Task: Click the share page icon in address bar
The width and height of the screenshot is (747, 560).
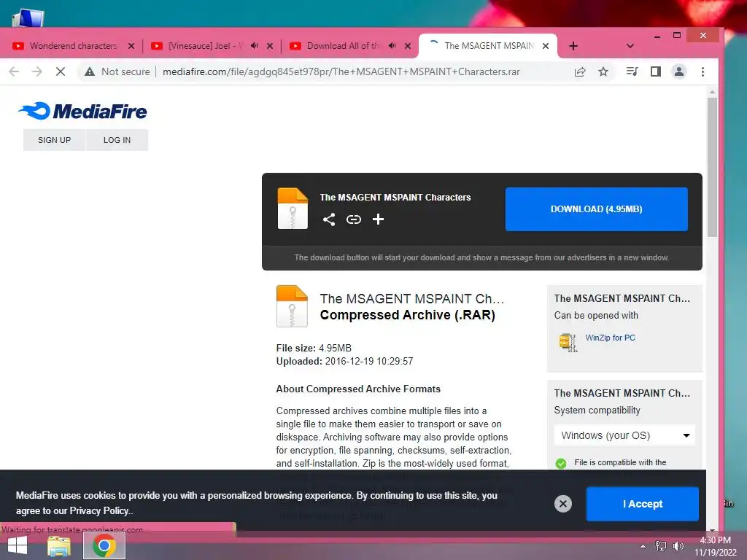Action: click(x=580, y=72)
